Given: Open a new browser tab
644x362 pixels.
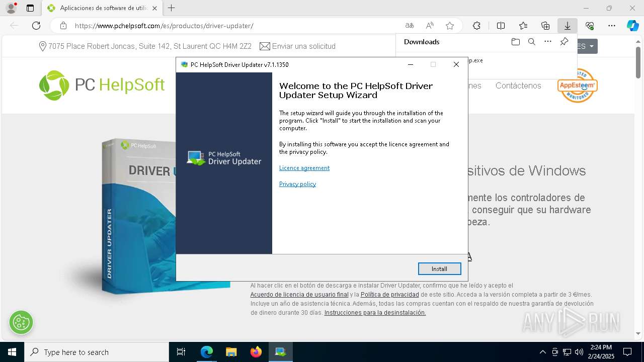Looking at the screenshot, I should point(172,8).
